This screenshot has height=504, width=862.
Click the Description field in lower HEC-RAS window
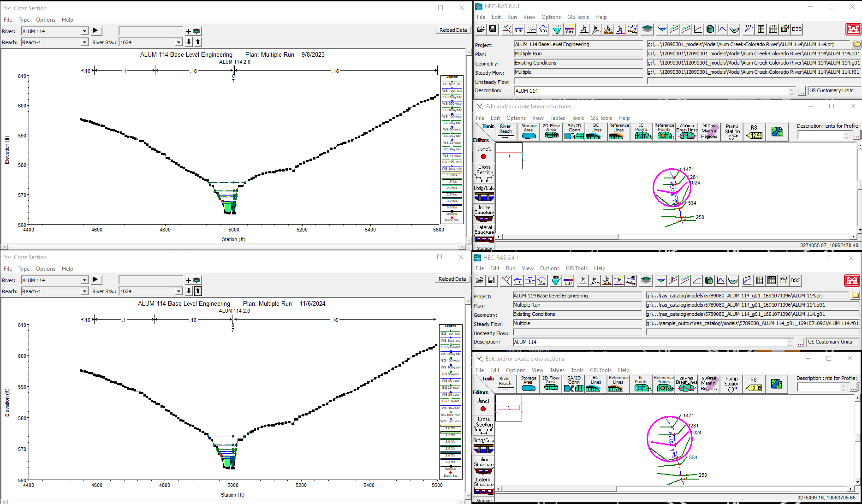(650, 342)
